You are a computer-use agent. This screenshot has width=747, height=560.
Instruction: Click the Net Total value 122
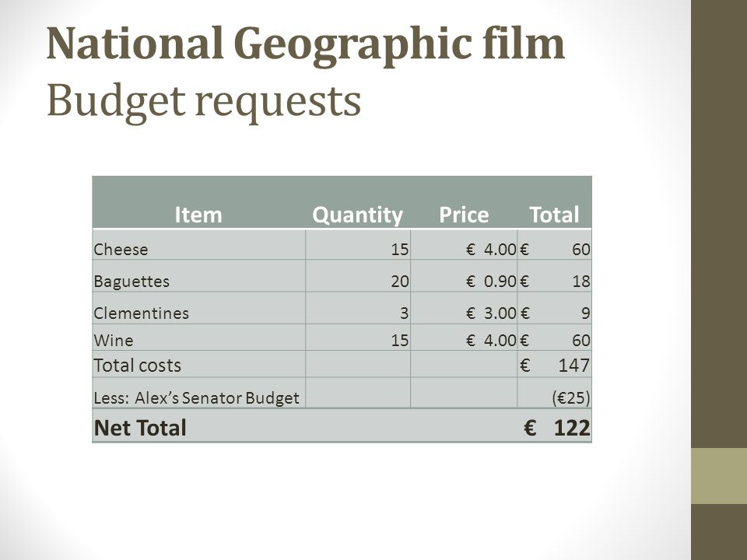click(572, 428)
